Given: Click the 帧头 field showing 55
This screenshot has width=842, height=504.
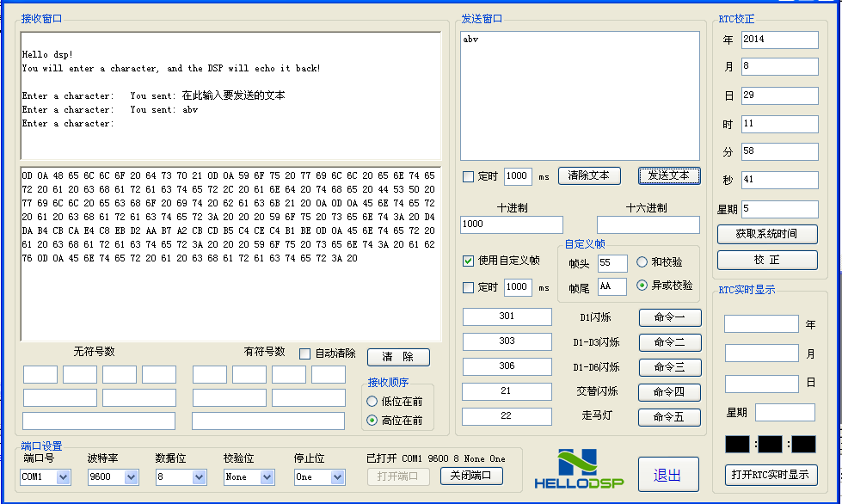Looking at the screenshot, I should tap(612, 263).
